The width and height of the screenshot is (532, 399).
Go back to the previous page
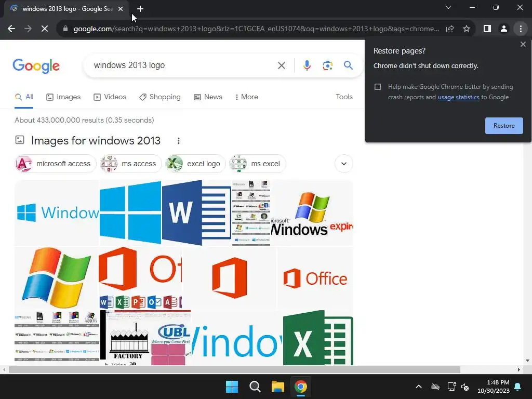pyautogui.click(x=11, y=29)
